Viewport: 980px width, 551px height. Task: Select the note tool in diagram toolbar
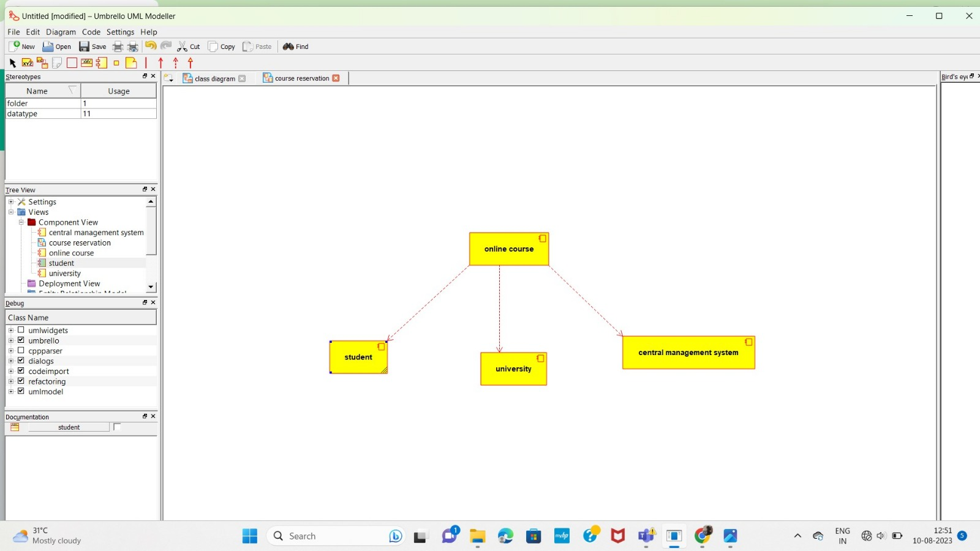pyautogui.click(x=57, y=63)
